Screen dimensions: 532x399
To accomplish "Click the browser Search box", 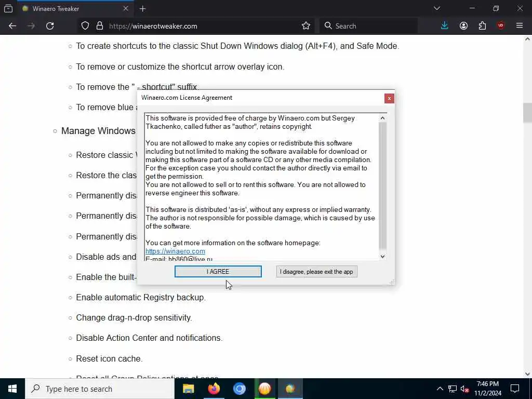I will coord(368,26).
